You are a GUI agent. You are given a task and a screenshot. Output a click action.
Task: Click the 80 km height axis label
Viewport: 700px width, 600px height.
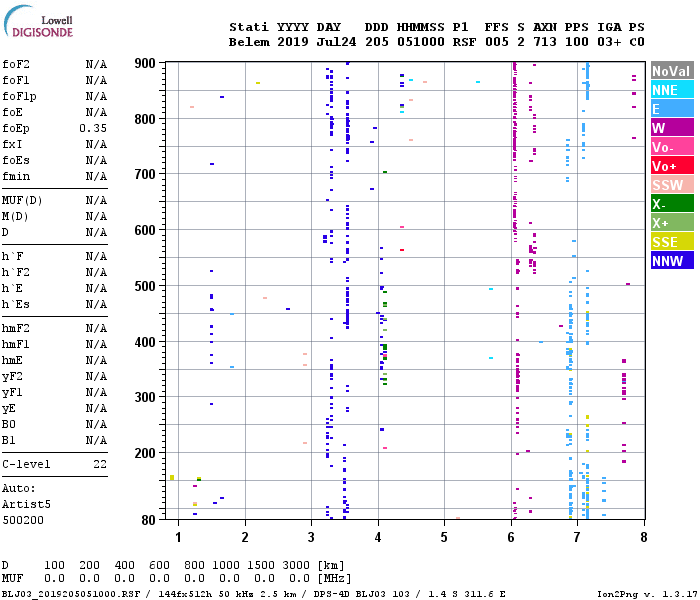[148, 520]
